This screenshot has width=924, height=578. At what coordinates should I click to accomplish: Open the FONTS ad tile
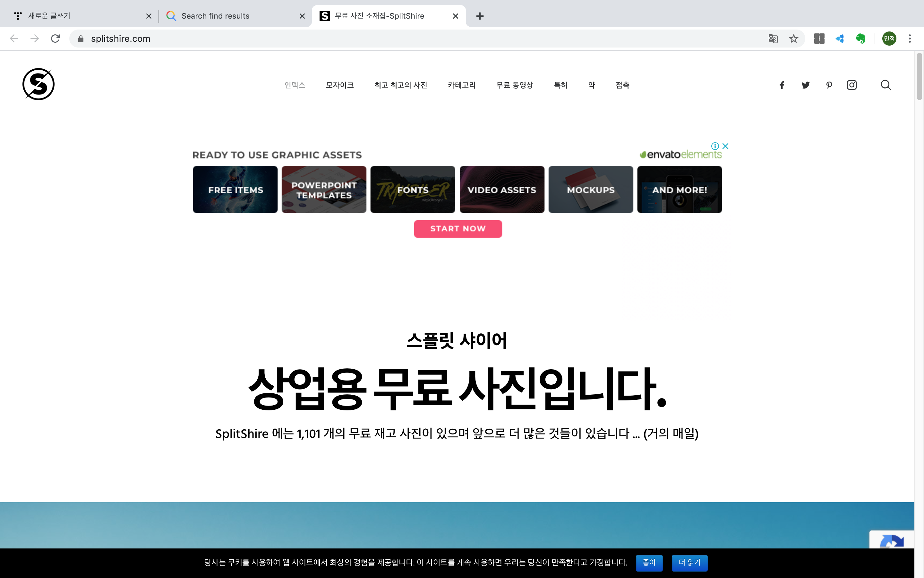pos(413,189)
